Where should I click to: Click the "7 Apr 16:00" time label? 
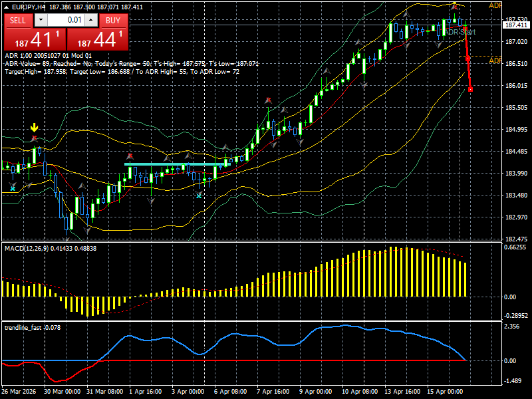pos(273,391)
